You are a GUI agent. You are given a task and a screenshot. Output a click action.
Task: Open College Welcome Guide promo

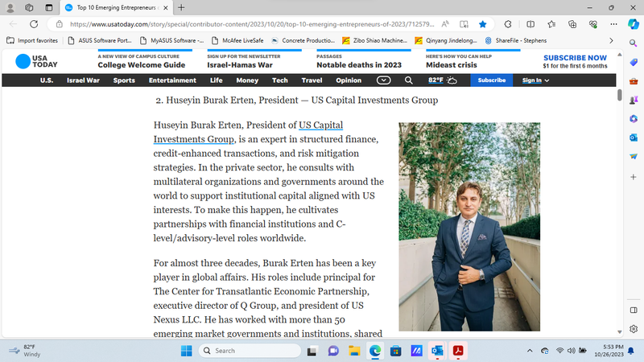click(x=142, y=61)
